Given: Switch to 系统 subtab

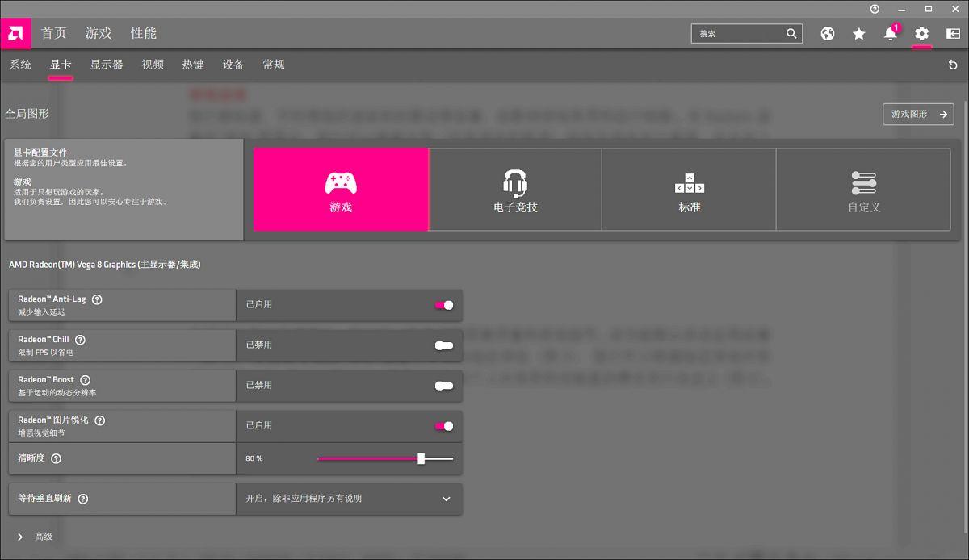Looking at the screenshot, I should pos(20,65).
